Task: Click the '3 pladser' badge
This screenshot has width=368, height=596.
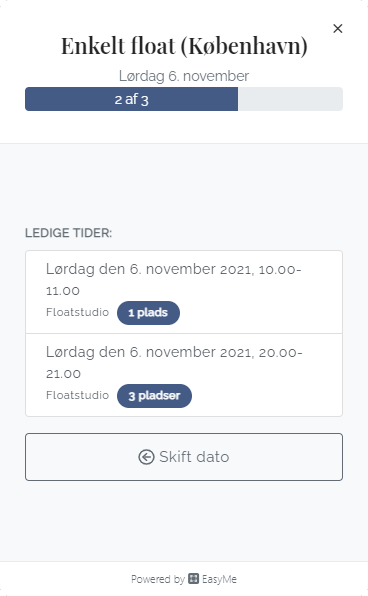Action: point(154,396)
